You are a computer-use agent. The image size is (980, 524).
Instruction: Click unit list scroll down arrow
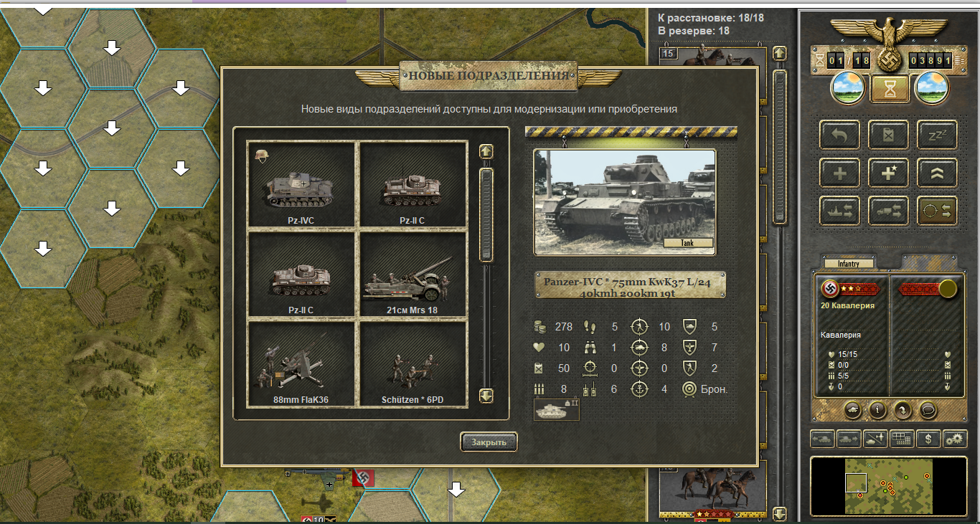coord(486,396)
